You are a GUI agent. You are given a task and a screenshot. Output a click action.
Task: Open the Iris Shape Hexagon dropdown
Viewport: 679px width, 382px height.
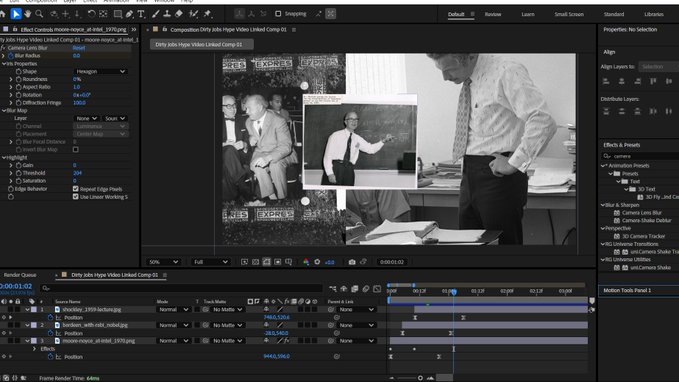(100, 71)
